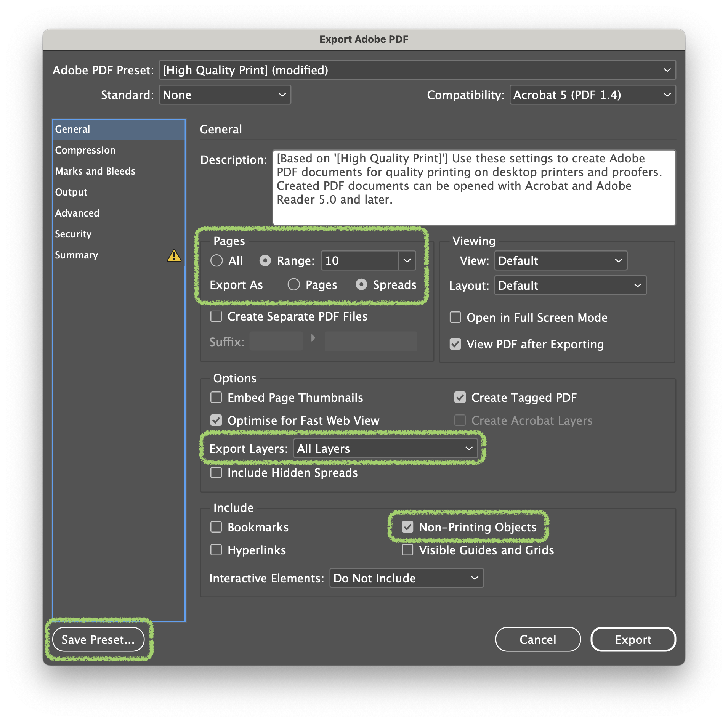The height and width of the screenshot is (722, 728).
Task: Open the Security category
Action: point(119,234)
